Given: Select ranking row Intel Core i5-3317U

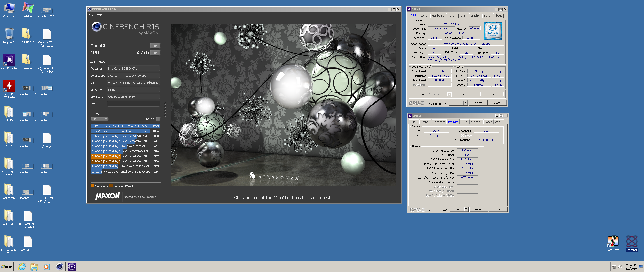Looking at the screenshot, I should [x=125, y=172].
